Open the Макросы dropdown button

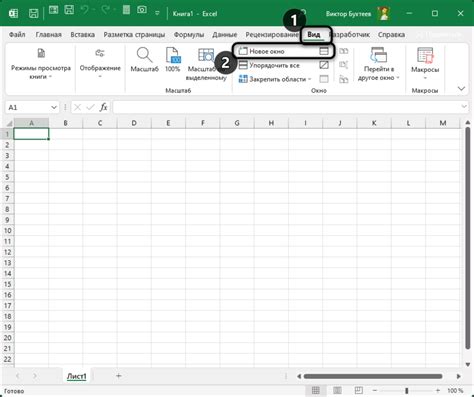(425, 64)
